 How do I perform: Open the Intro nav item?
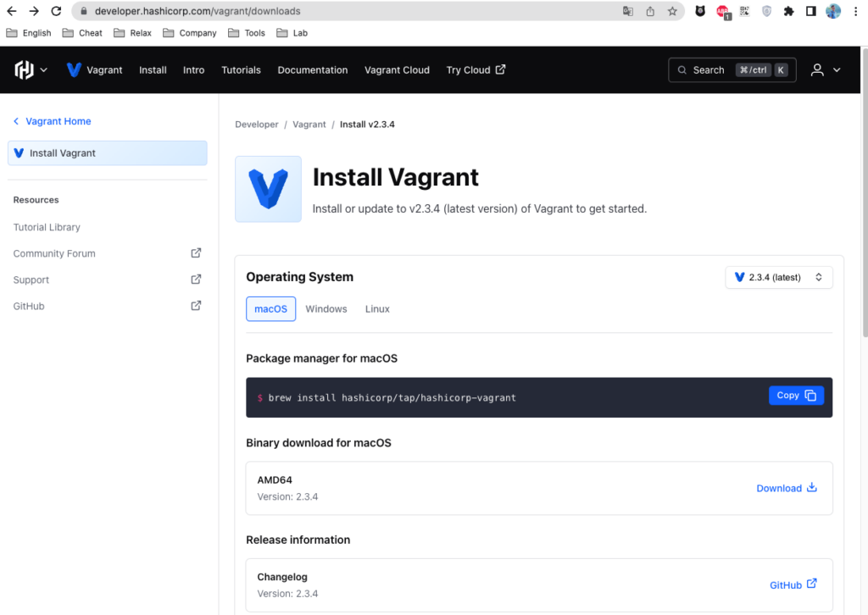click(x=194, y=69)
